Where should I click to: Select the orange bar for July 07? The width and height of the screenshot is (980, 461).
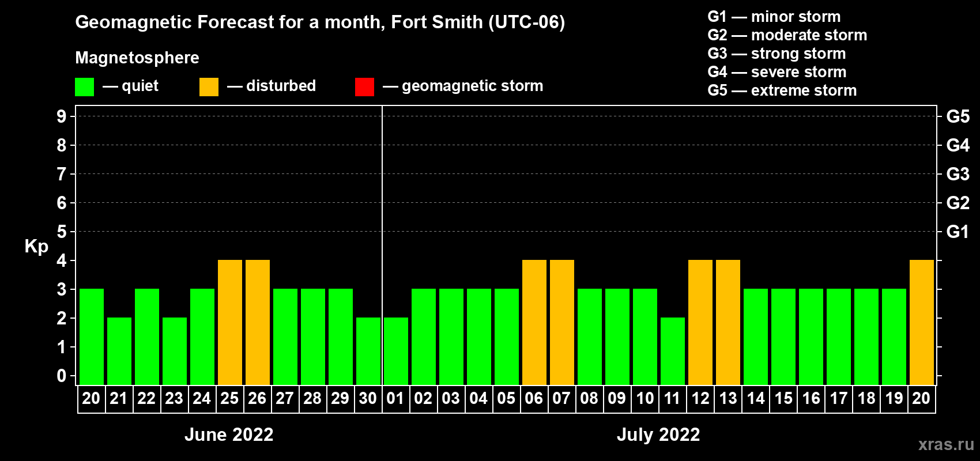(562, 323)
